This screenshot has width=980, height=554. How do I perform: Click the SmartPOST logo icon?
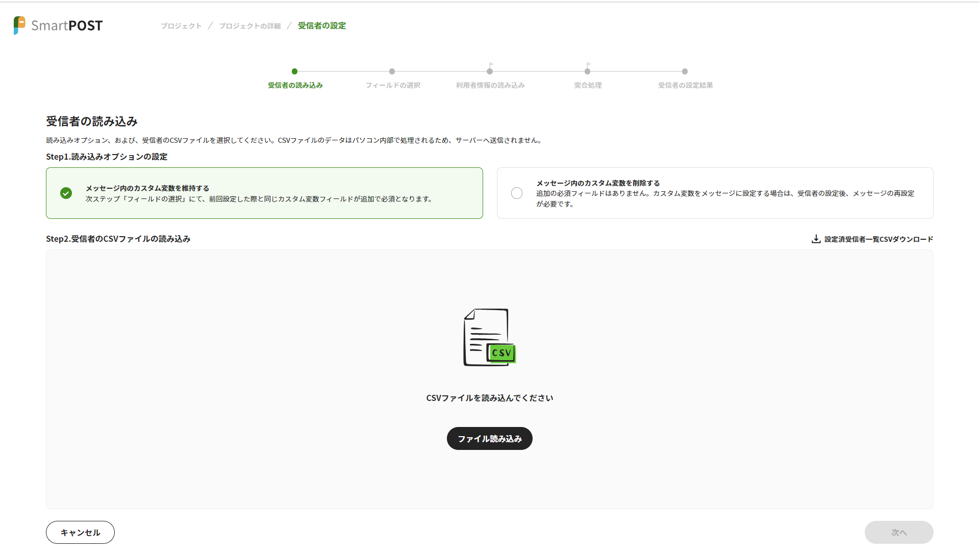coord(19,25)
